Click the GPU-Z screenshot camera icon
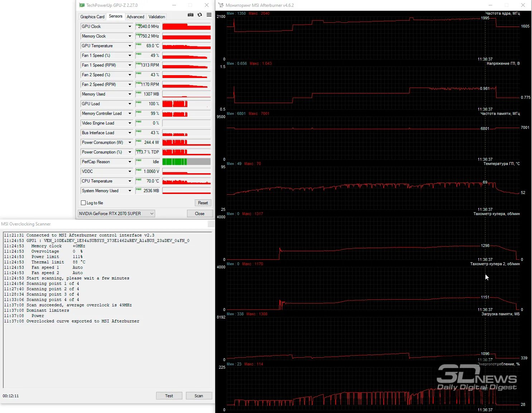Viewport: 532px width, 413px height. click(x=191, y=15)
